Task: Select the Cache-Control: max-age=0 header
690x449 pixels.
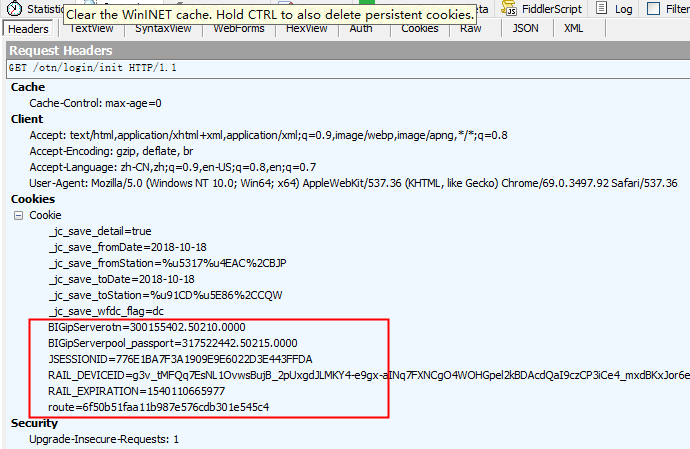Action: pos(95,103)
